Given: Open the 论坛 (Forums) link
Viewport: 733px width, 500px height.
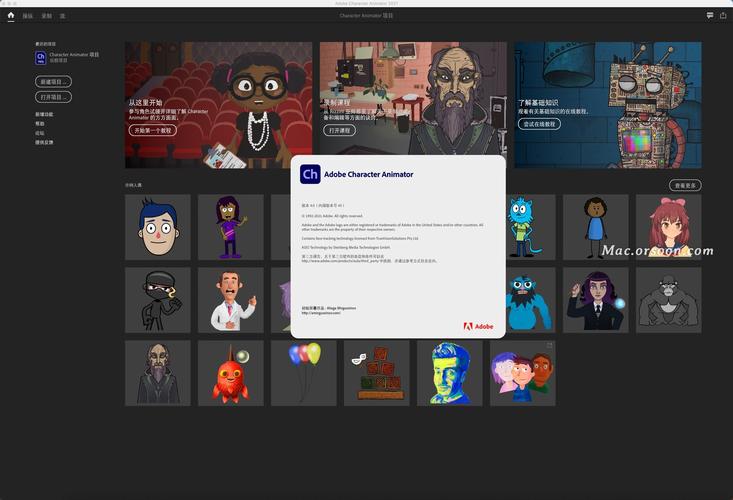Looking at the screenshot, I should 40,133.
